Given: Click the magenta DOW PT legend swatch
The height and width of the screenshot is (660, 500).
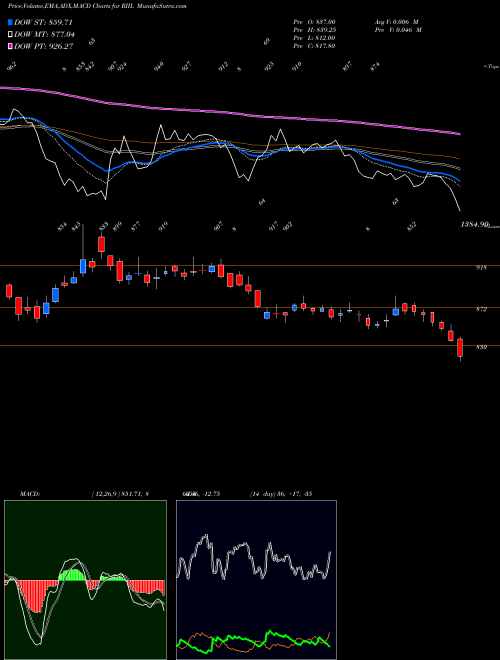Looking at the screenshot, I should (10, 46).
